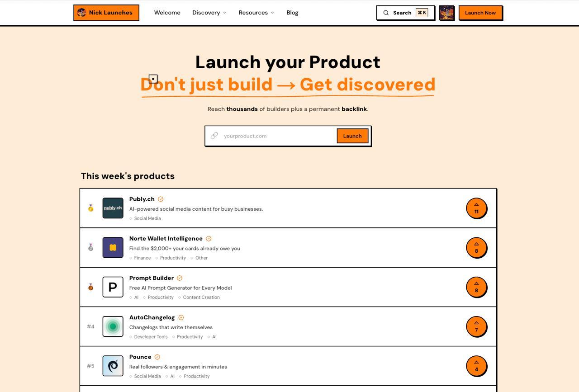The height and width of the screenshot is (392, 579).
Task: Open the Search box in header
Action: tap(405, 13)
